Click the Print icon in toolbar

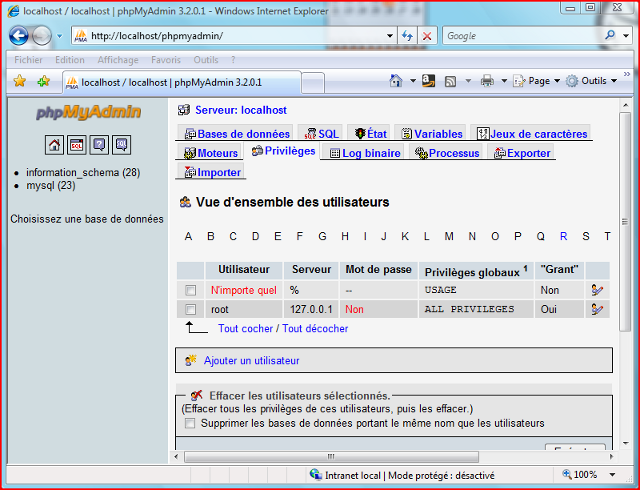coord(487,81)
